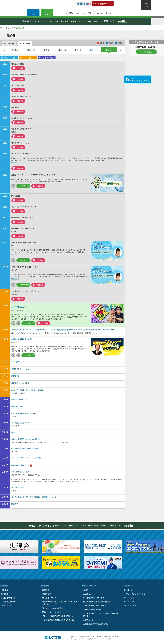Open X icon for ミキの兄弟でんぱ
The image size is (164, 644).
[18, 323]
